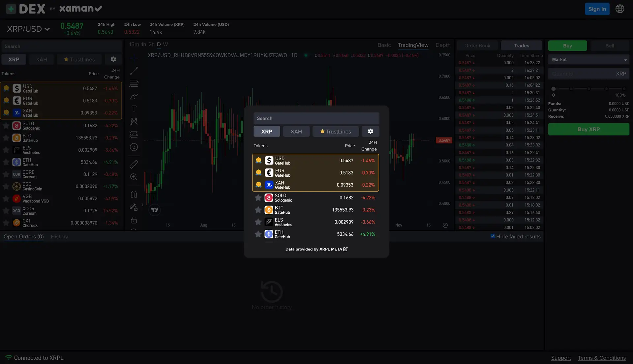The height and width of the screenshot is (364, 633).
Task: Open token list settings gear in popup
Action: tap(370, 131)
